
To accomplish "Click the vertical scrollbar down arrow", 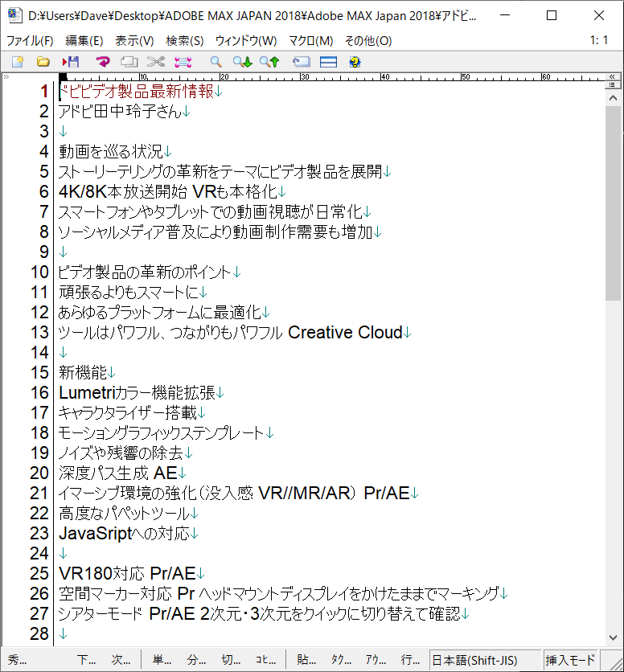I will pos(613,637).
